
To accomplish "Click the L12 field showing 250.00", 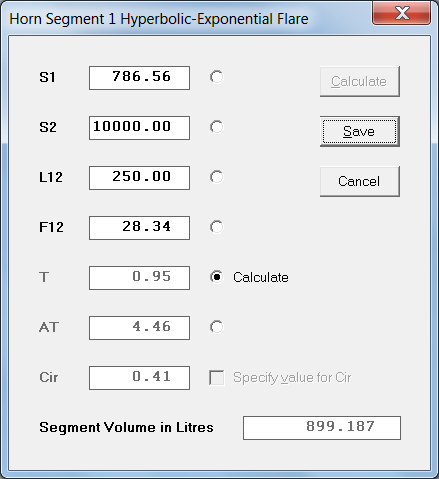I will coord(139,178).
